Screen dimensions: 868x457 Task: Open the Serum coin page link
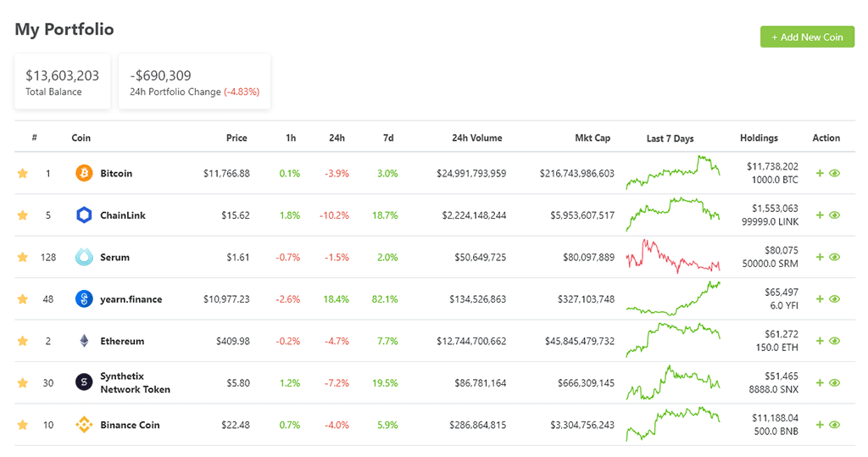point(114,257)
